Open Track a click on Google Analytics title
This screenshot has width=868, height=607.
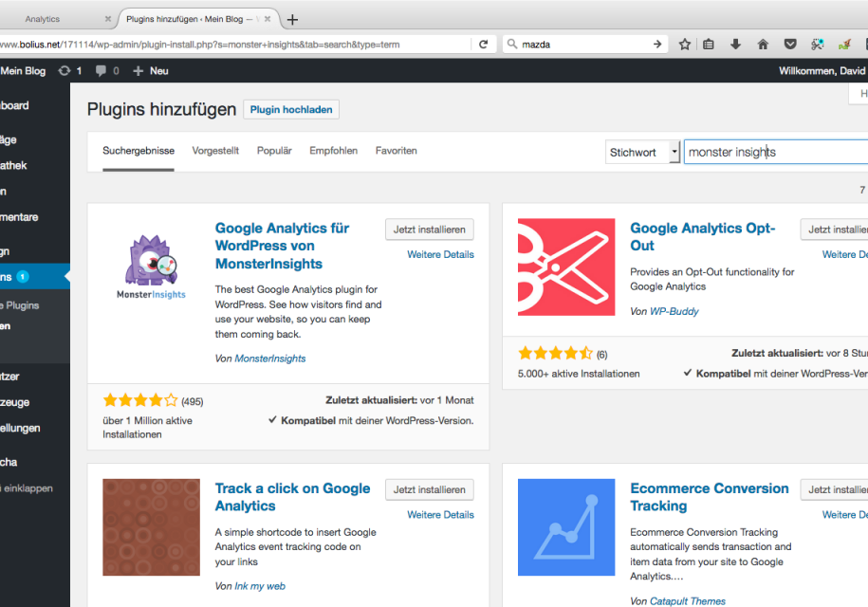(x=292, y=497)
